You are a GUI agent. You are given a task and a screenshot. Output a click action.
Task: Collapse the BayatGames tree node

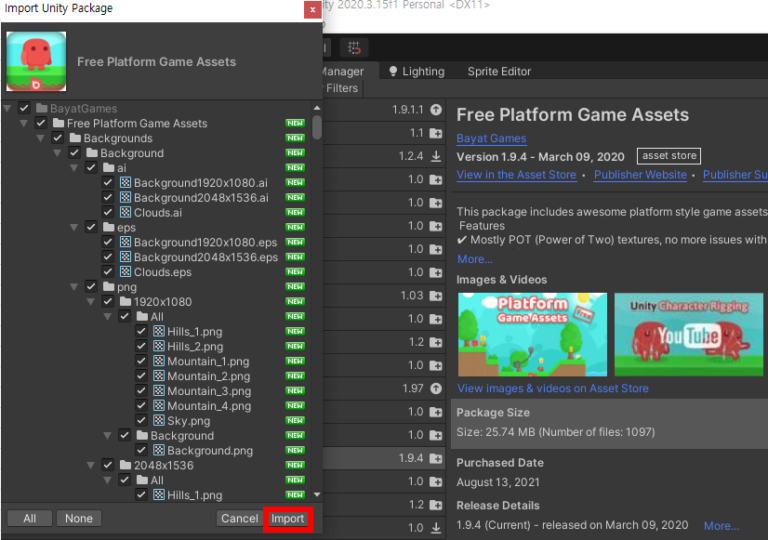point(7,108)
